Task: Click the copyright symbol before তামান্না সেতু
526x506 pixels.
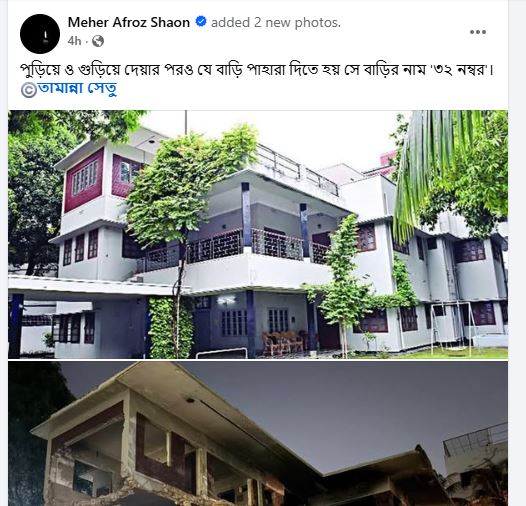Action: click(x=28, y=90)
